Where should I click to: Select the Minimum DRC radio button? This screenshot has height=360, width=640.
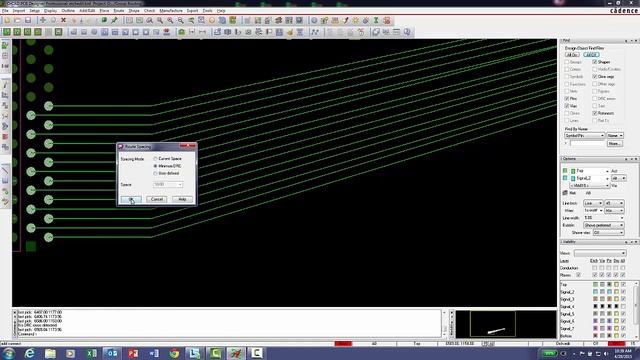point(156,166)
